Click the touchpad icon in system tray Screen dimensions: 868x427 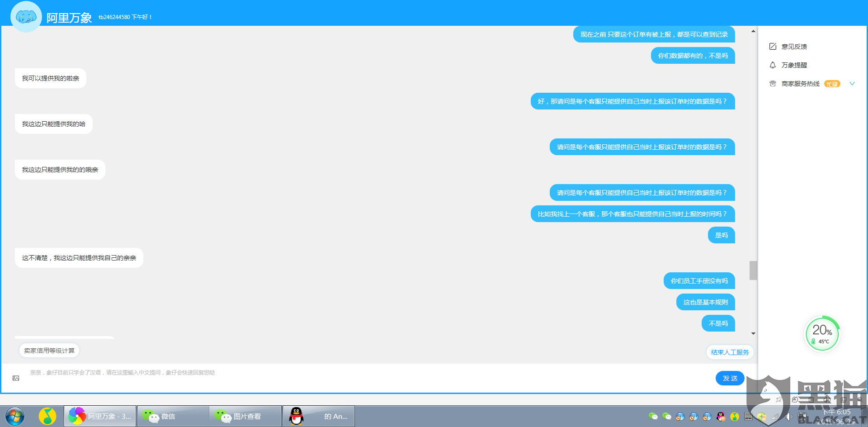point(748,417)
